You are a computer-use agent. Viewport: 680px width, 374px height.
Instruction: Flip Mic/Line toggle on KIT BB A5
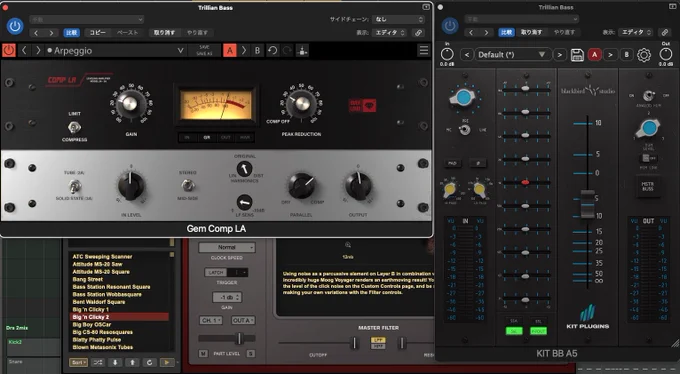[x=465, y=130]
